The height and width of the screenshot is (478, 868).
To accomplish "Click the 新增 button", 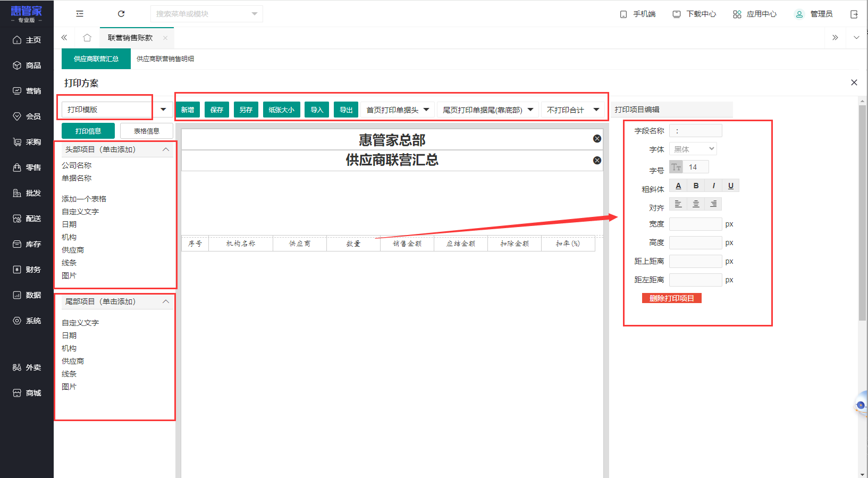I will click(188, 110).
